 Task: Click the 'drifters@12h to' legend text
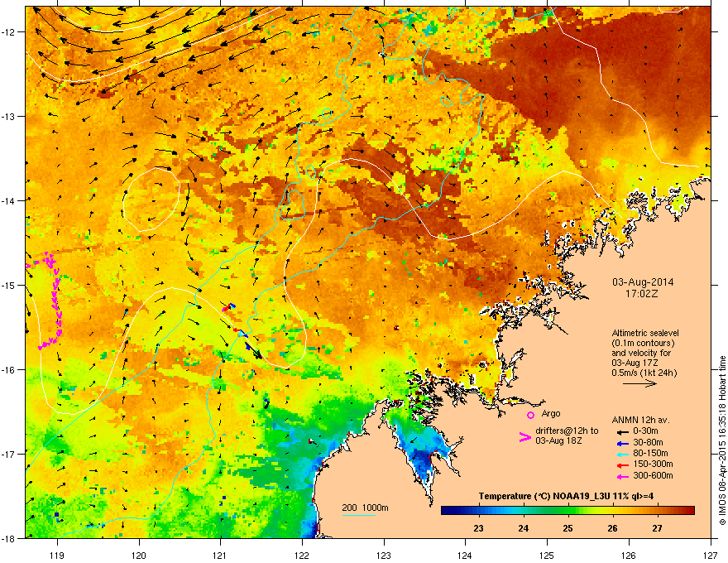567,431
